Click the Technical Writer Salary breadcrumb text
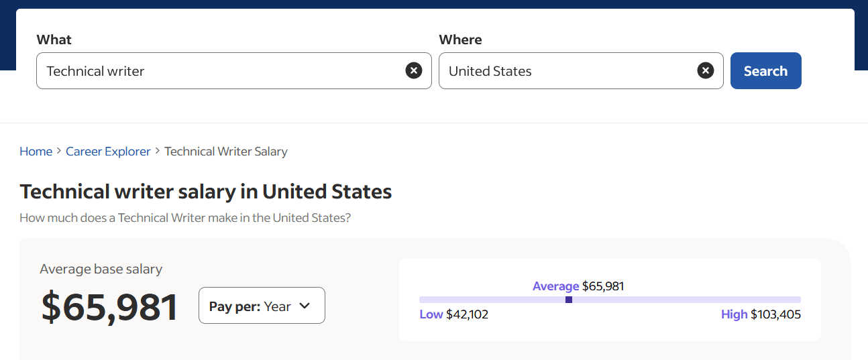The image size is (868, 360). (x=226, y=152)
